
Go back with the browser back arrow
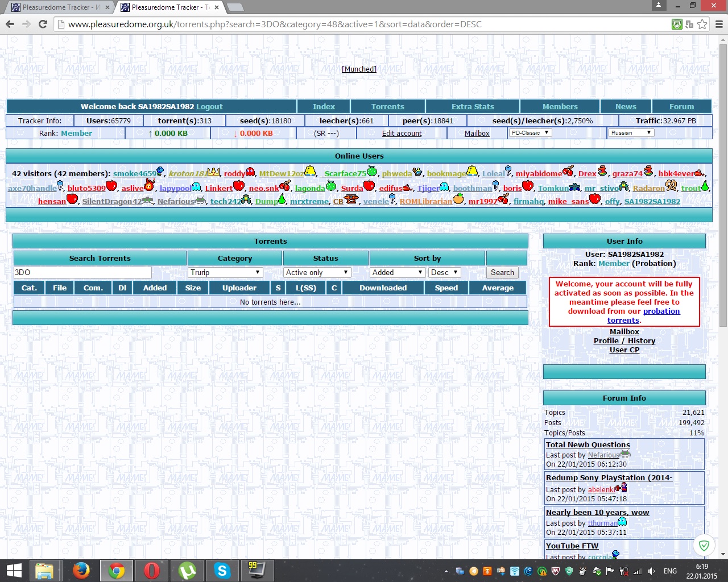click(10, 24)
